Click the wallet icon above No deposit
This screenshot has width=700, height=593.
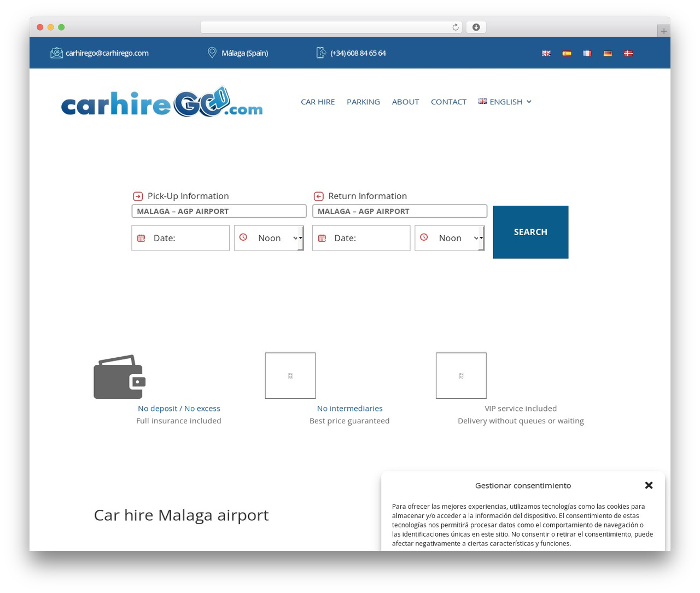119,377
